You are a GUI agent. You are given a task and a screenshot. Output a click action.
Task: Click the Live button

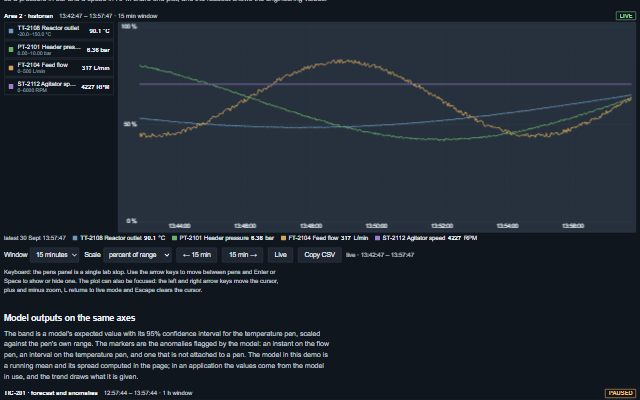coord(280,255)
